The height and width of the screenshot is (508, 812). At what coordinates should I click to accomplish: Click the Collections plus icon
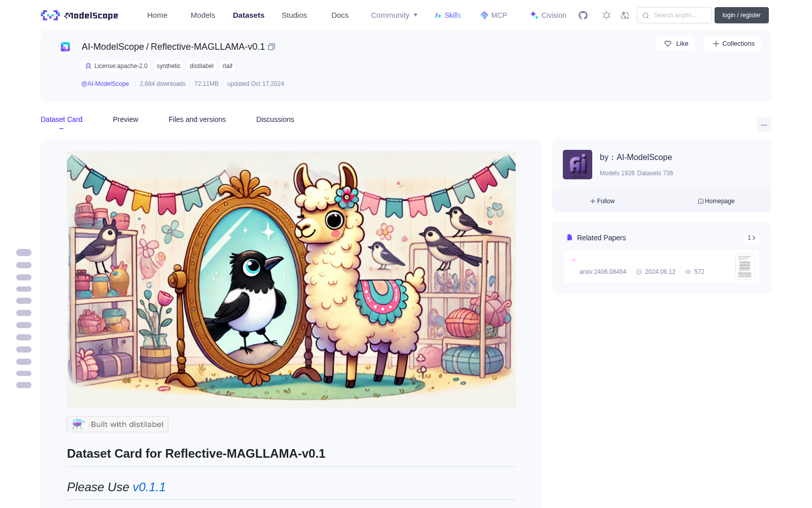(x=716, y=44)
